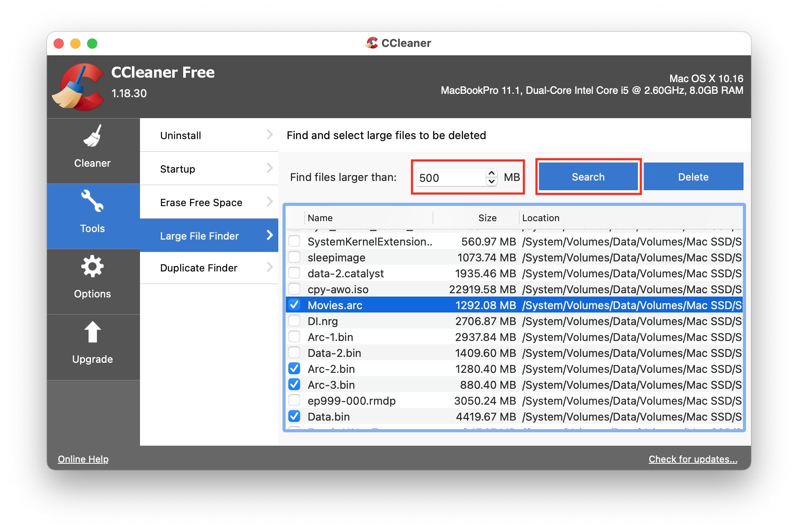Click the 3050.24 MB size value
Screen dimensions: 798x532
tap(485, 401)
